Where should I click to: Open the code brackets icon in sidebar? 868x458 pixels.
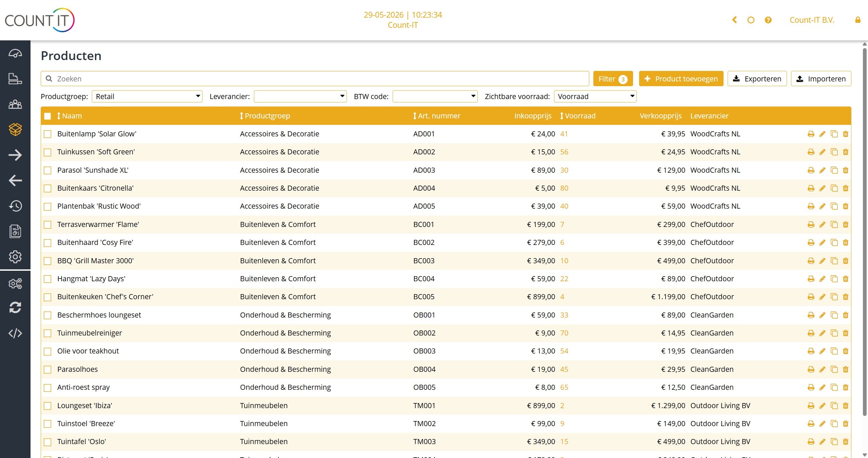(x=15, y=333)
